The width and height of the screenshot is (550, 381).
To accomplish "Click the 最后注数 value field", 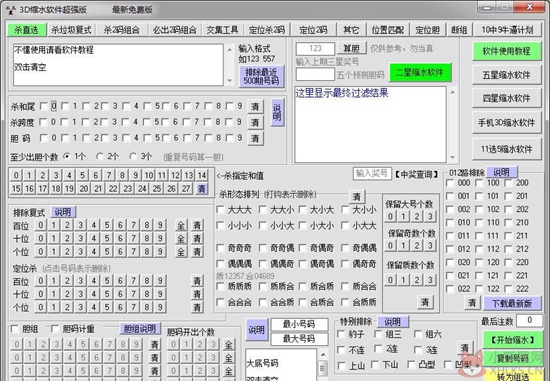I will [529, 320].
